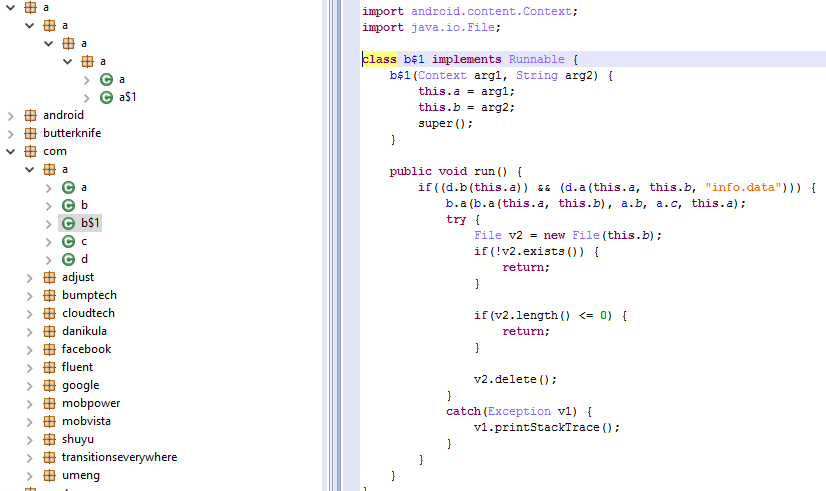Expand the class c node
Viewport: 826px width, 491px height.
(48, 242)
